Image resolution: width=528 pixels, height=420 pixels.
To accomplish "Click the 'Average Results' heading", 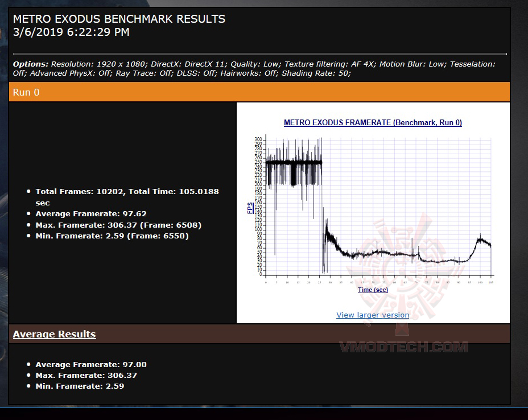I will point(54,334).
